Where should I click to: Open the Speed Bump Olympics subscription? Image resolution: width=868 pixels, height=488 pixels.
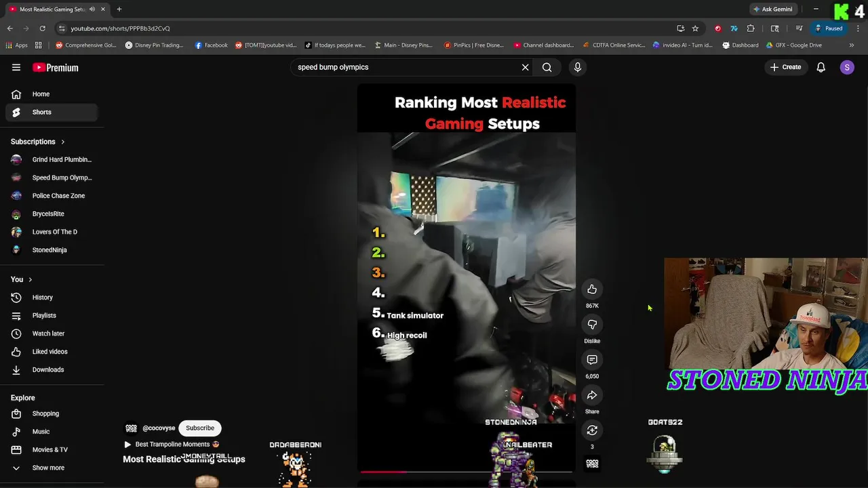coord(52,178)
